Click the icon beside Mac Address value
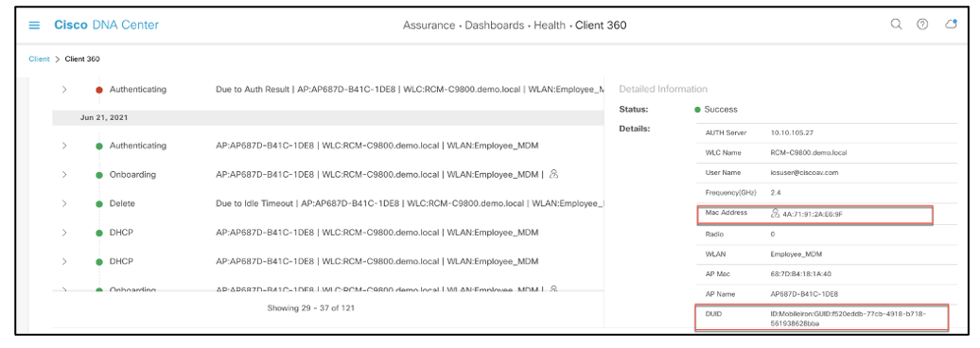980x348 pixels. [x=776, y=213]
